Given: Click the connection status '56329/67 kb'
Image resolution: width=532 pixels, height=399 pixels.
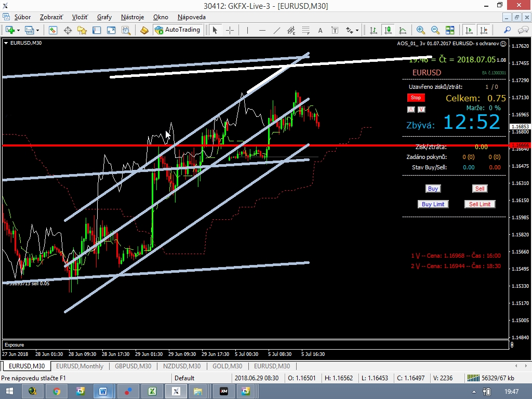Looking at the screenshot, I should point(490,378).
